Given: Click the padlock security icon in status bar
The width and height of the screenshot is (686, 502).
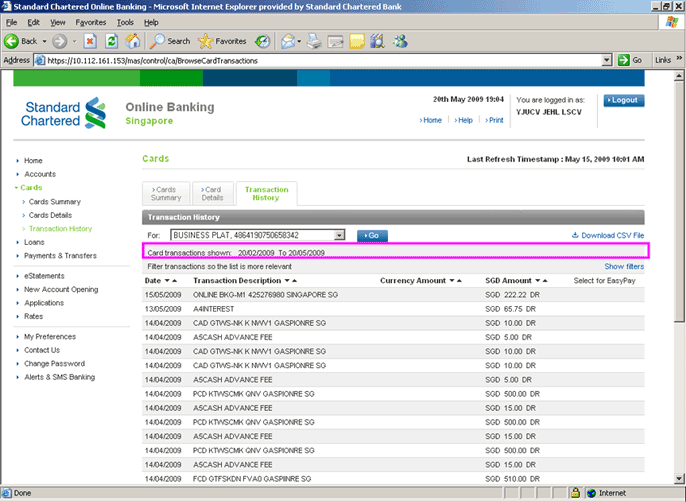Looking at the screenshot, I should (x=575, y=493).
